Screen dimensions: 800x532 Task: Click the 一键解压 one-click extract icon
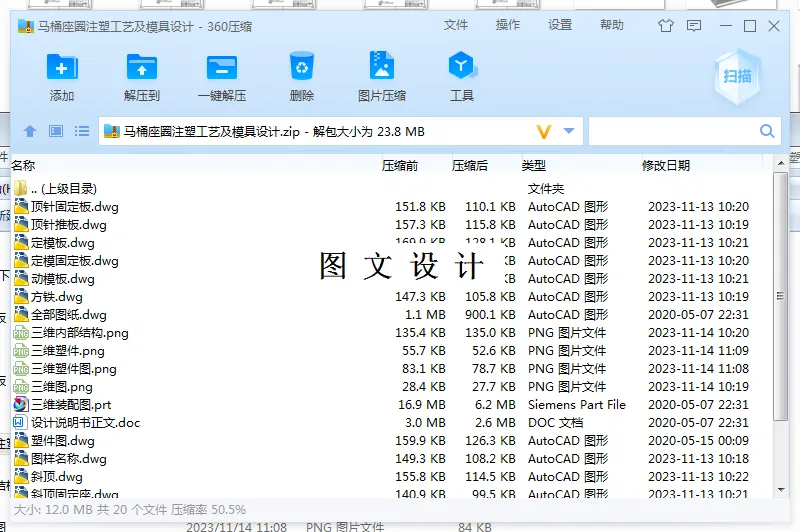[x=222, y=67]
